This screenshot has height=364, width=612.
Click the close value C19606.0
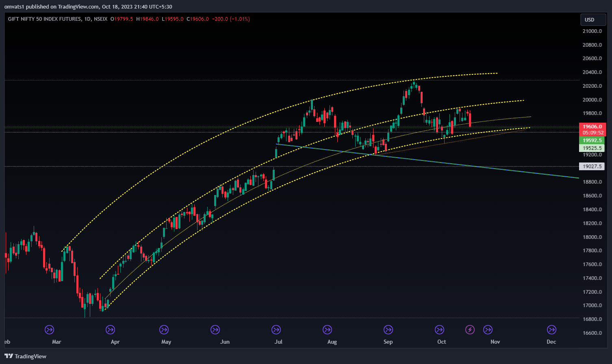[197, 19]
